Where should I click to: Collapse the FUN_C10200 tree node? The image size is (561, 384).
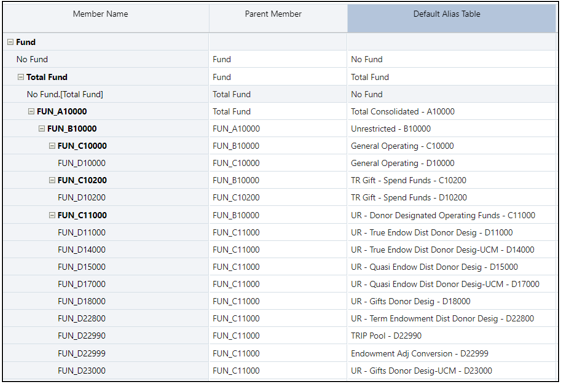tap(52, 180)
